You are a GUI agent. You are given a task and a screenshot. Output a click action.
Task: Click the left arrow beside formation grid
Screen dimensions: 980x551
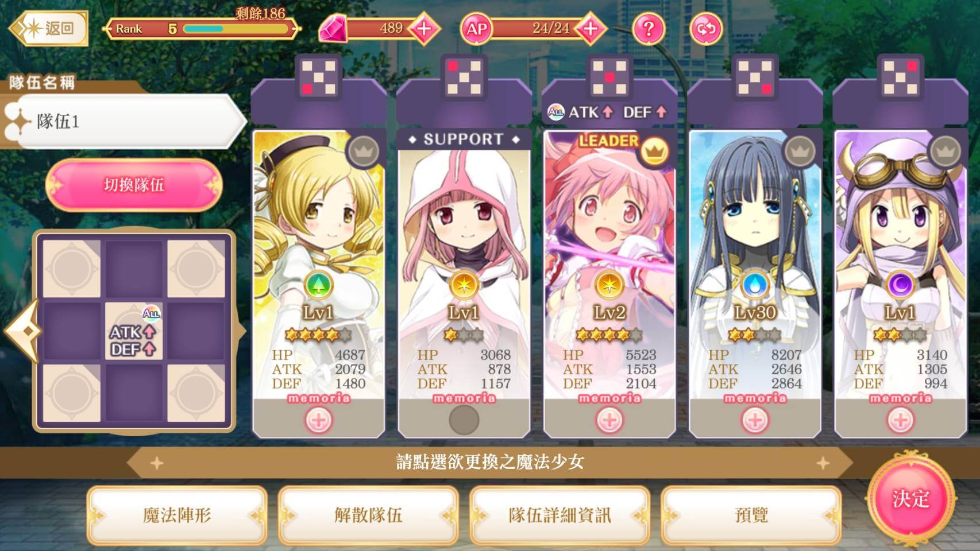click(x=23, y=331)
